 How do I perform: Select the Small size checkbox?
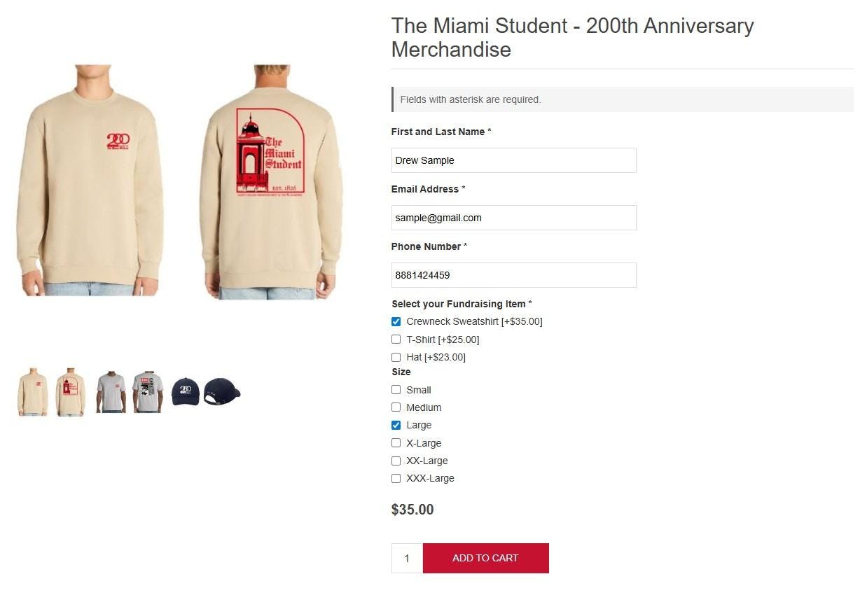(x=396, y=390)
